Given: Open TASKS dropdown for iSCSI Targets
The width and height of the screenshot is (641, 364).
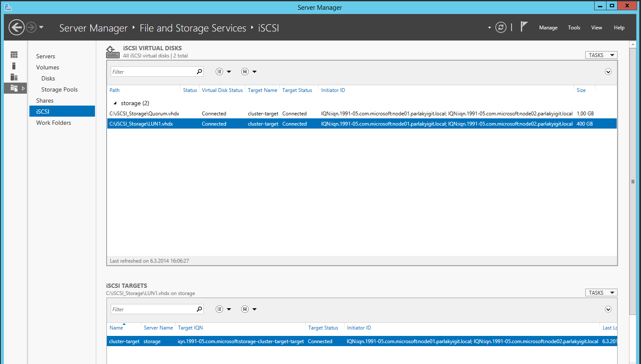Looking at the screenshot, I should pos(601,292).
